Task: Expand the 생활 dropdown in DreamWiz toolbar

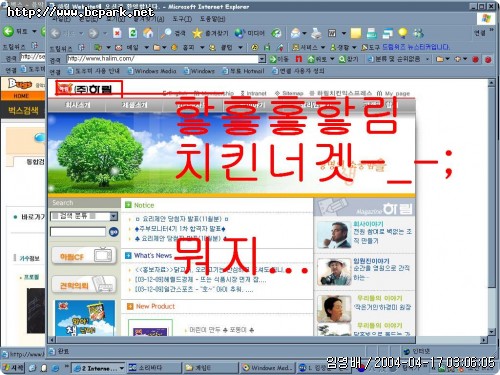Action: tap(354, 48)
